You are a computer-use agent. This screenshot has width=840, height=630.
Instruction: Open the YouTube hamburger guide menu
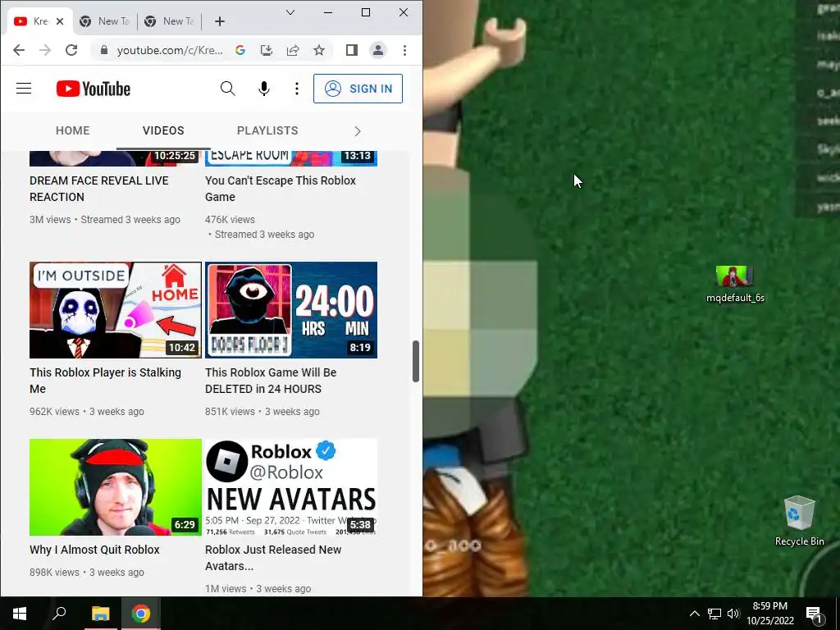pyautogui.click(x=24, y=89)
